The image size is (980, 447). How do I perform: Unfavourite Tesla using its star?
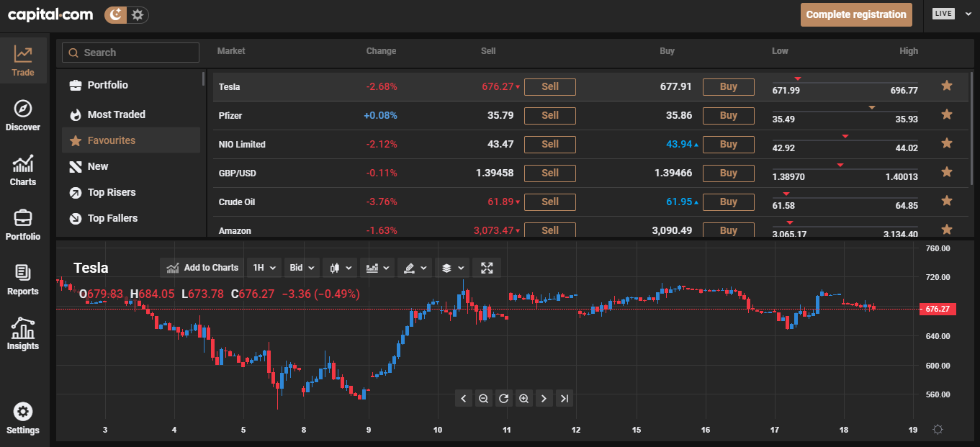[x=947, y=86]
